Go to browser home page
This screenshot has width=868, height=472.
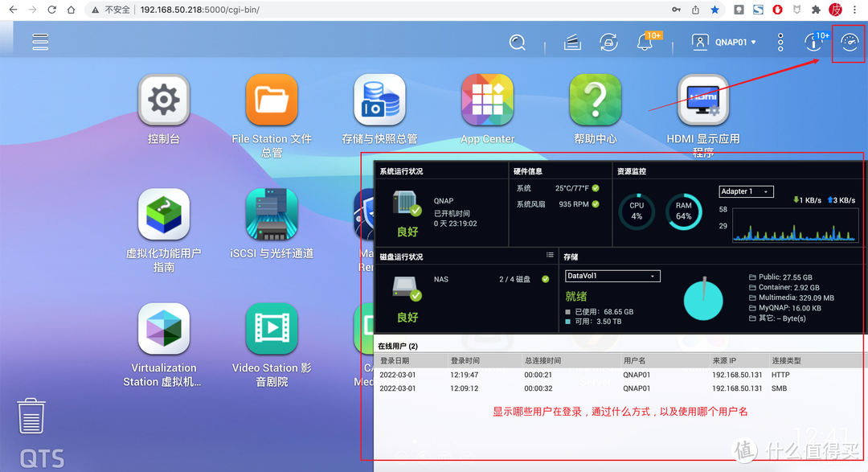(71, 10)
